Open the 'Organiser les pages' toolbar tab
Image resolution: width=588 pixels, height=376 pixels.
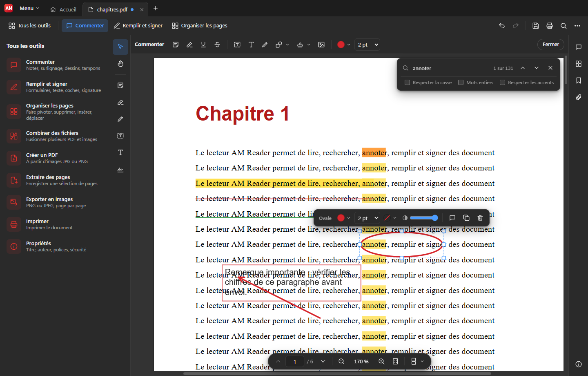click(200, 26)
